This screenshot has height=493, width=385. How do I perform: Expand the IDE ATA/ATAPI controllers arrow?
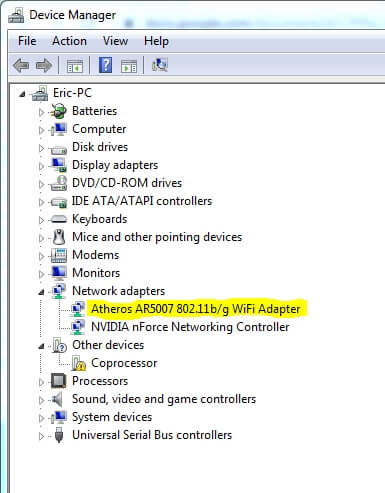(x=41, y=202)
